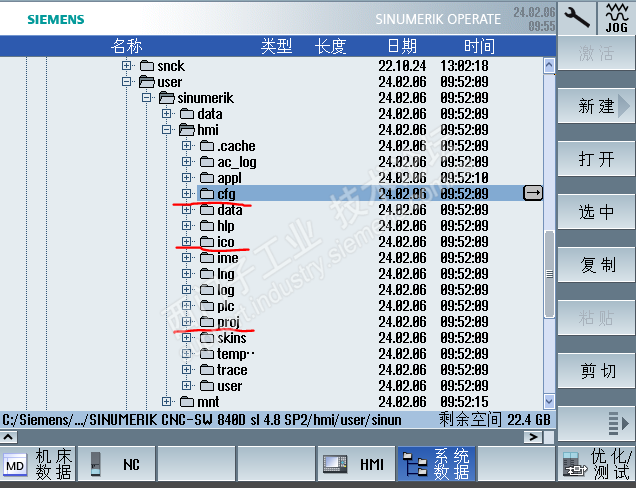Click the bottom-left up caret button

pos(9,437)
